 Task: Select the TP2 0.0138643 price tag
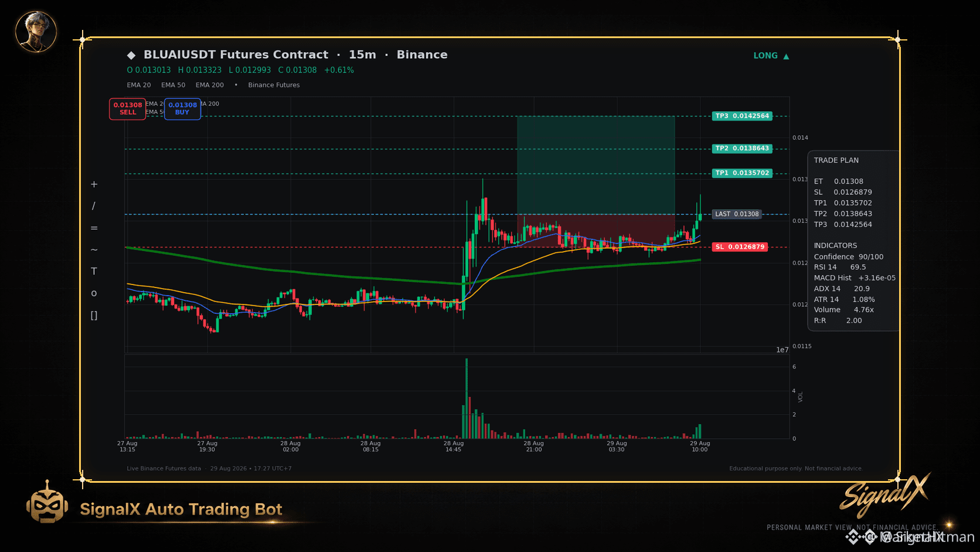pyautogui.click(x=742, y=148)
